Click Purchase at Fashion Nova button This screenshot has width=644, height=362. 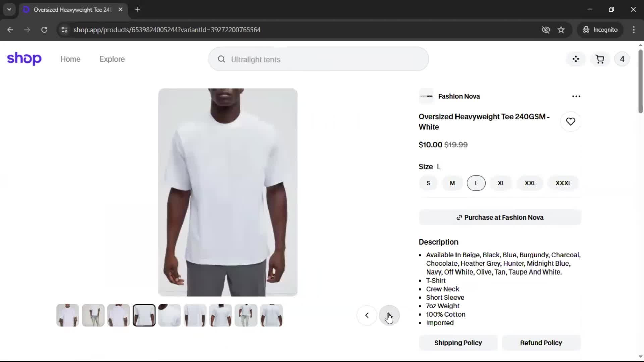(499, 218)
